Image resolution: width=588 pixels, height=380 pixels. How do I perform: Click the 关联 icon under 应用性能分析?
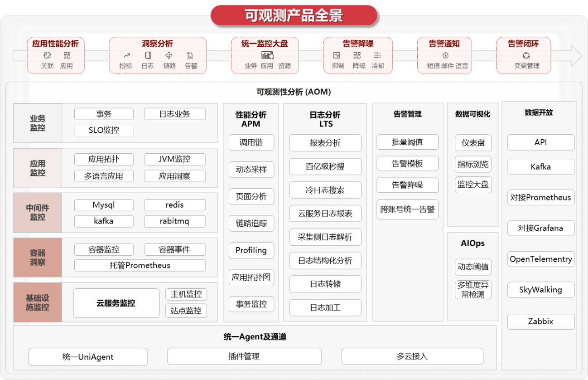point(47,55)
